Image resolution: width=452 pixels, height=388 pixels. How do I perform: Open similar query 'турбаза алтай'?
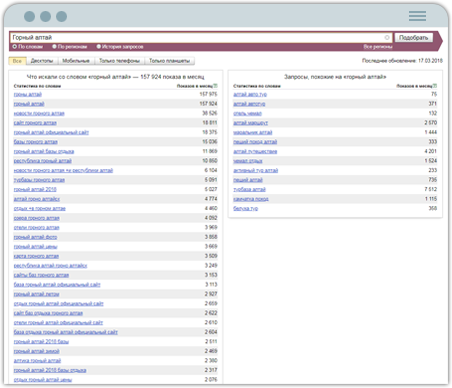pyautogui.click(x=249, y=189)
